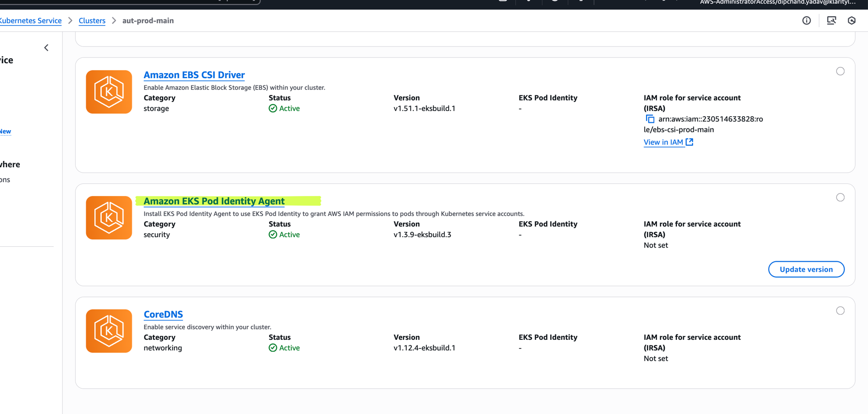Image resolution: width=868 pixels, height=414 pixels.
Task: Open the CloudShell screen icon in header
Action: (831, 21)
